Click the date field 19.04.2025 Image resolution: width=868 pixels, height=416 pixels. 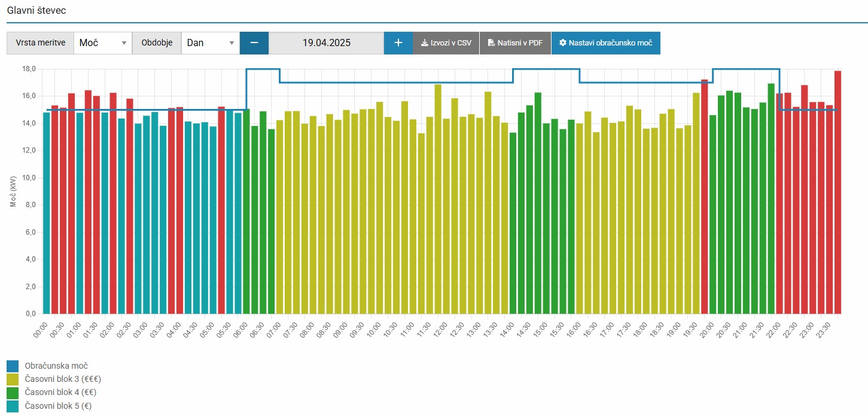tap(326, 43)
